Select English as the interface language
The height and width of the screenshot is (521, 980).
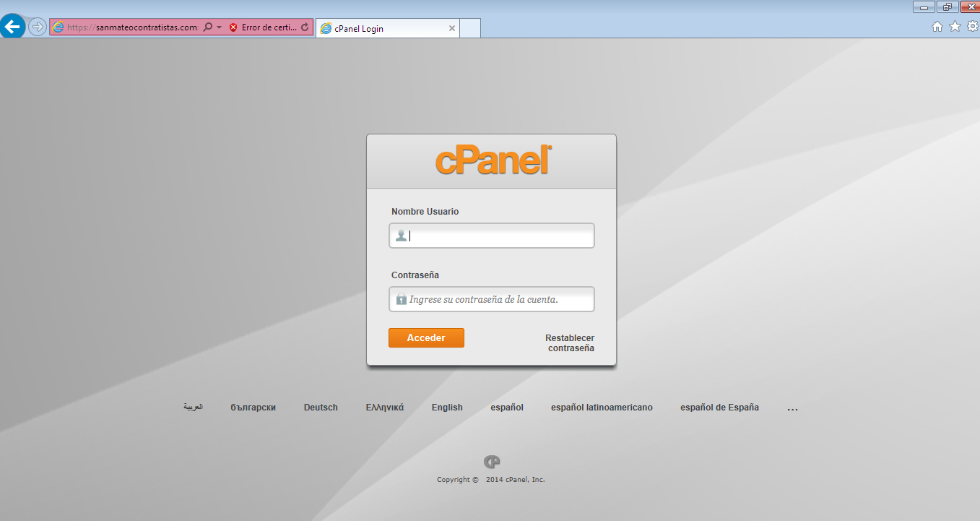[x=447, y=407]
